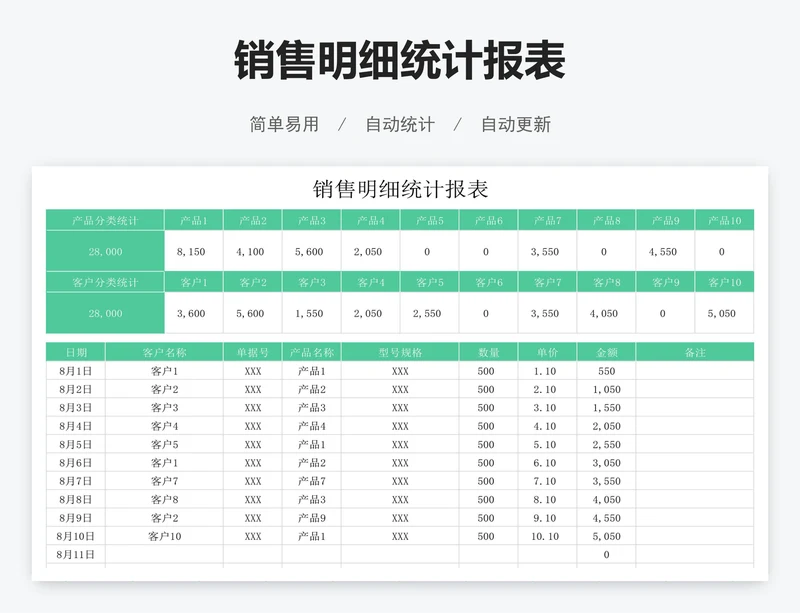Select the 550 amount in the 8月1日 row

click(607, 371)
